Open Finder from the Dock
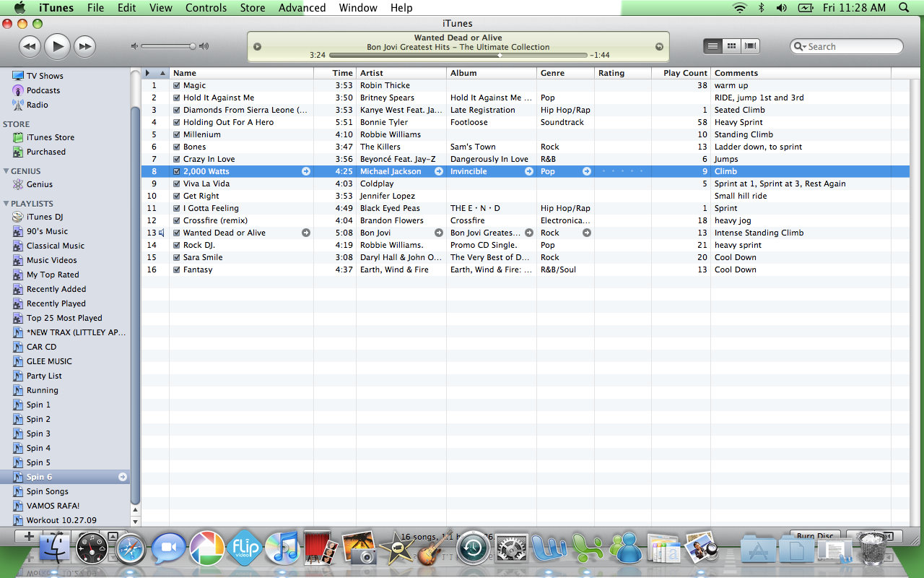 54,548
